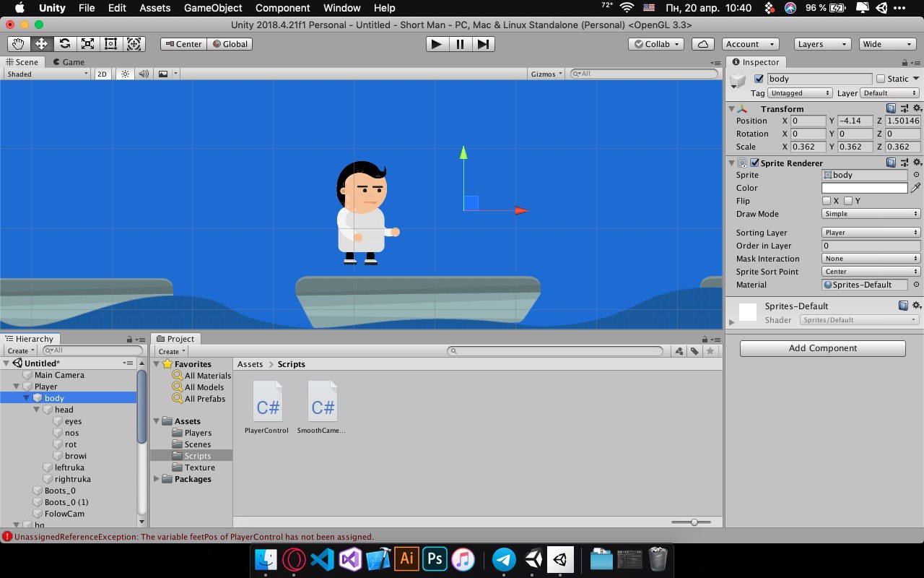The width and height of the screenshot is (924, 578).
Task: Select the combined Transform tool
Action: coord(134,43)
